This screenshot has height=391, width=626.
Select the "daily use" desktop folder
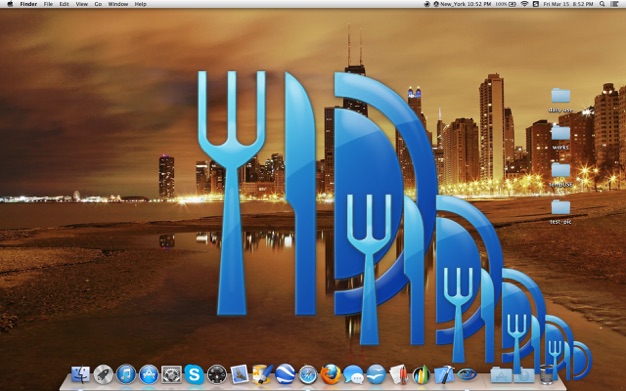coord(561,101)
